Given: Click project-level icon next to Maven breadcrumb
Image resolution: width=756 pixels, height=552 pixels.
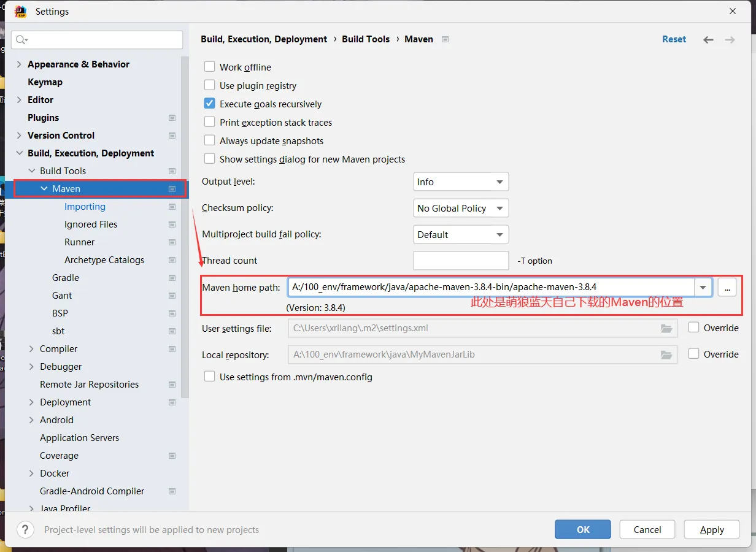Looking at the screenshot, I should click(445, 39).
